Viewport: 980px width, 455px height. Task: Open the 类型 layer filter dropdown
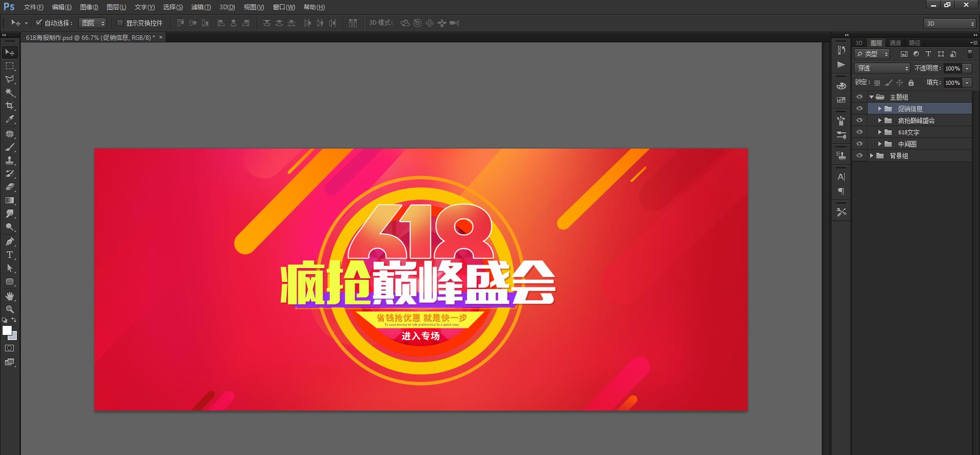[872, 54]
